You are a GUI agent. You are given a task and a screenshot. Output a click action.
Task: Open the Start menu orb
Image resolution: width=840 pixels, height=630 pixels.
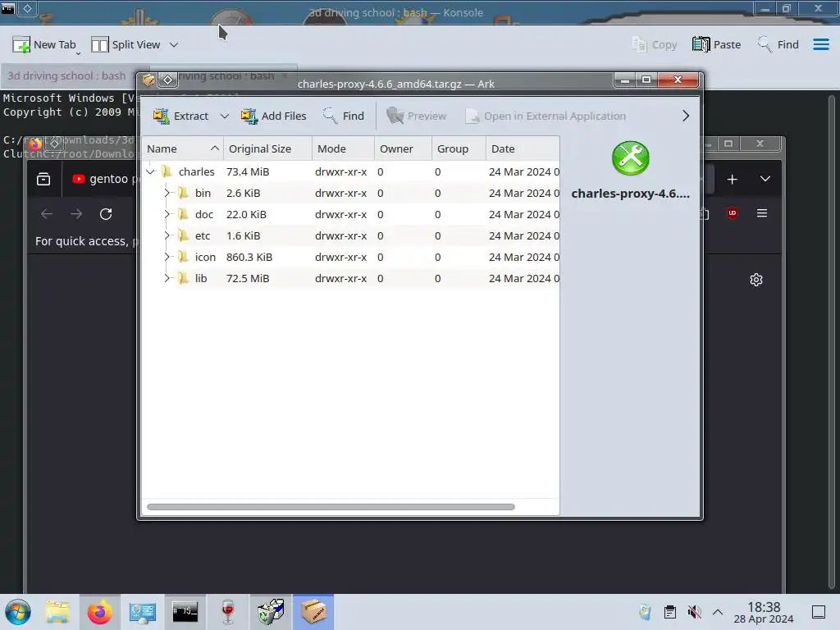pyautogui.click(x=18, y=612)
